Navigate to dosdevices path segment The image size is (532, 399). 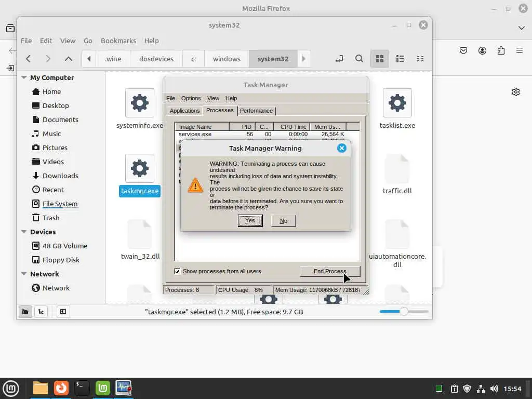(x=156, y=59)
